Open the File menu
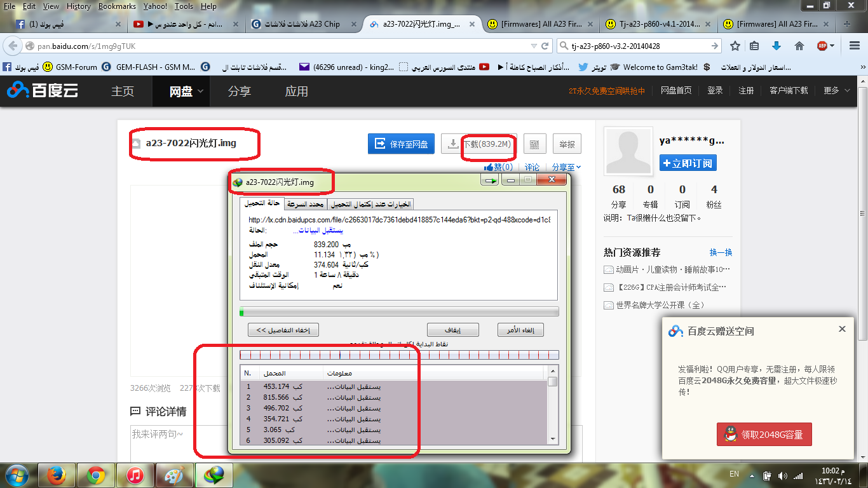This screenshot has width=868, height=488. (10, 6)
